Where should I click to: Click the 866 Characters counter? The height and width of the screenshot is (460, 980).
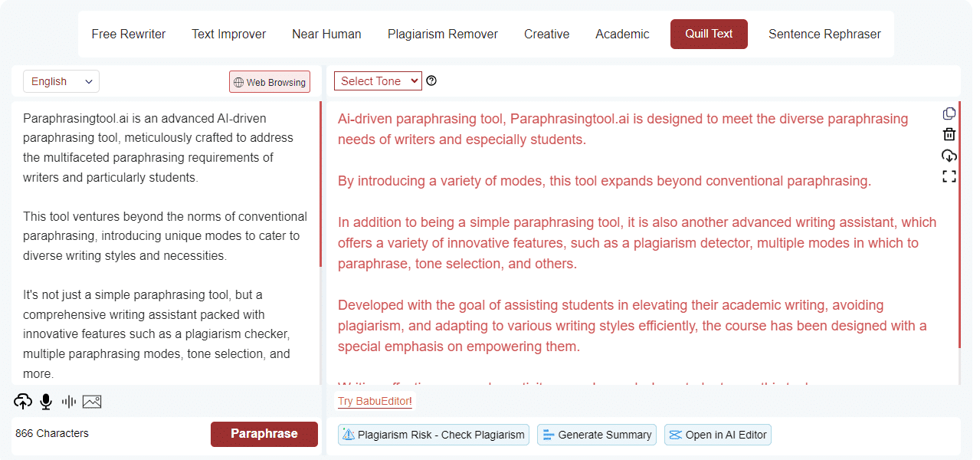[x=52, y=433]
